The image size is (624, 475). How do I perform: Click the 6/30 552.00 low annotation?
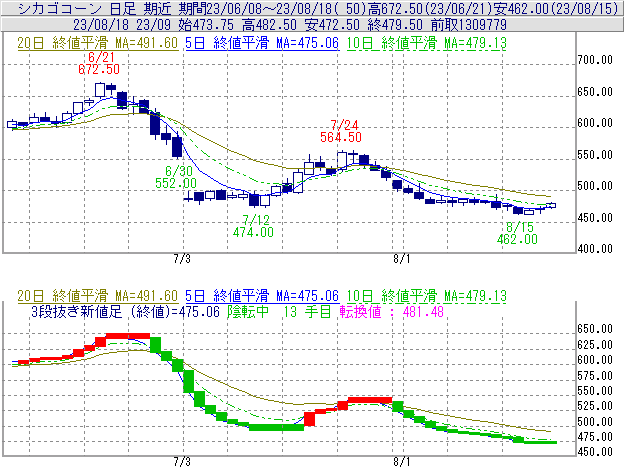[176, 177]
